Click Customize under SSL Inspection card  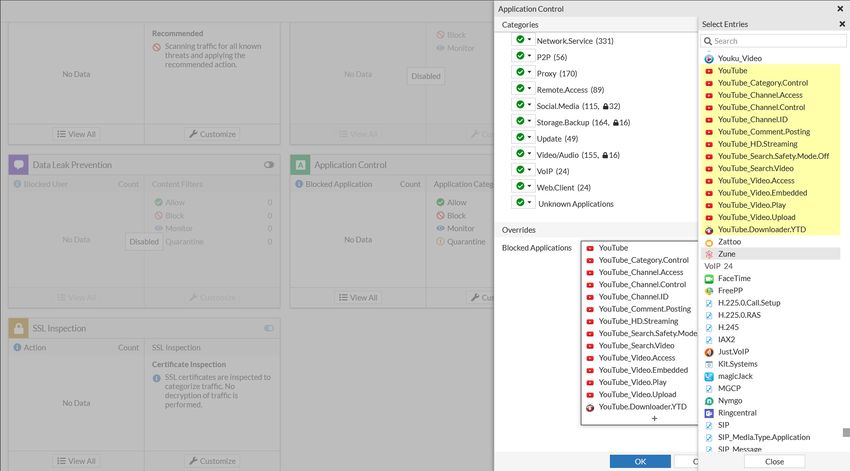point(212,461)
